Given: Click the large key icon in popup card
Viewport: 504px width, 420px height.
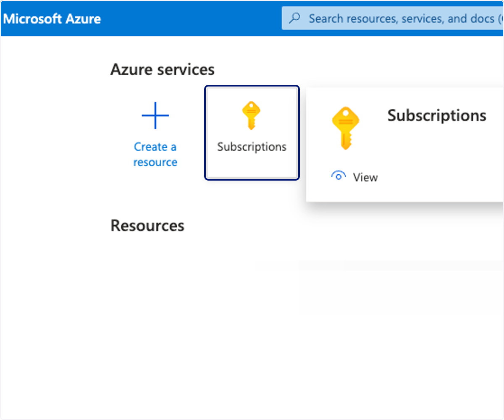Looking at the screenshot, I should [x=346, y=128].
